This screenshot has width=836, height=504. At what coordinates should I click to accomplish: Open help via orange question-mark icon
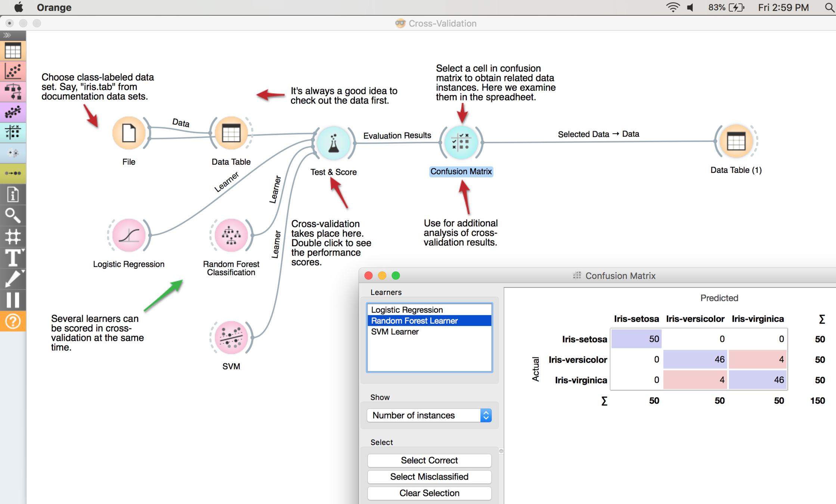pos(13,321)
